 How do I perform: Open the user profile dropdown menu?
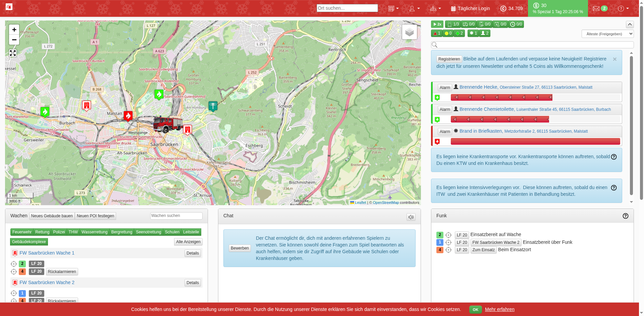(x=415, y=8)
